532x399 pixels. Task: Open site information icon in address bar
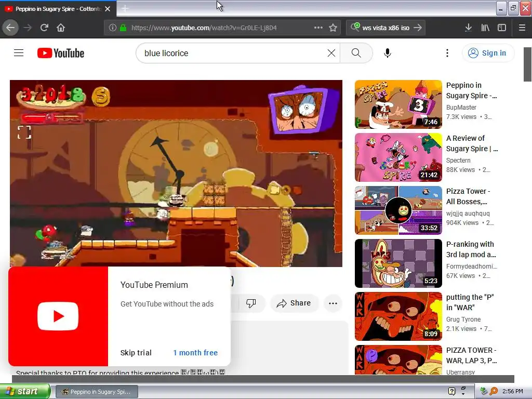click(x=113, y=28)
